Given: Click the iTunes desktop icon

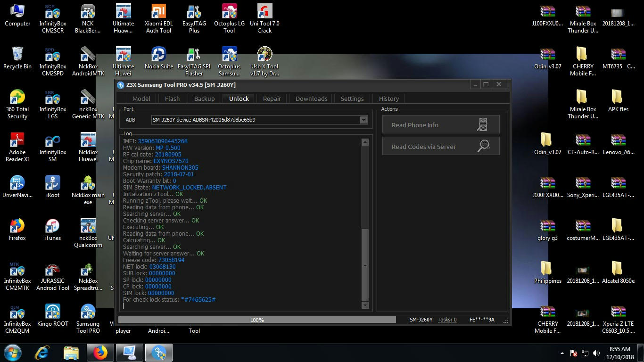Looking at the screenshot, I should coord(52,230).
